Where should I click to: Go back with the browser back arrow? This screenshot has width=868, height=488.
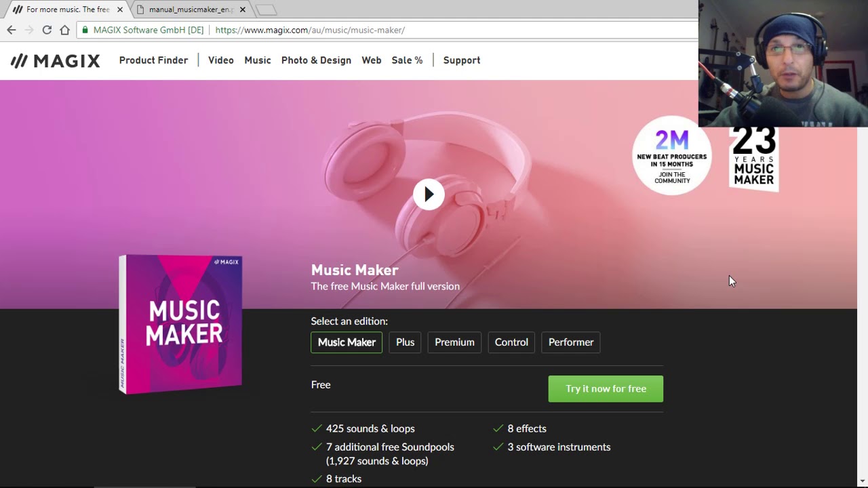coord(12,30)
